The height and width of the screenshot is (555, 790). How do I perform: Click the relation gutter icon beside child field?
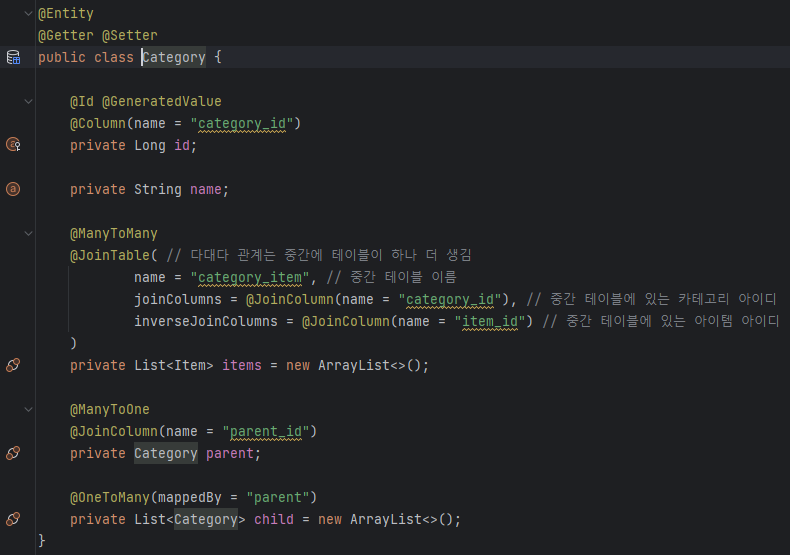[13, 519]
